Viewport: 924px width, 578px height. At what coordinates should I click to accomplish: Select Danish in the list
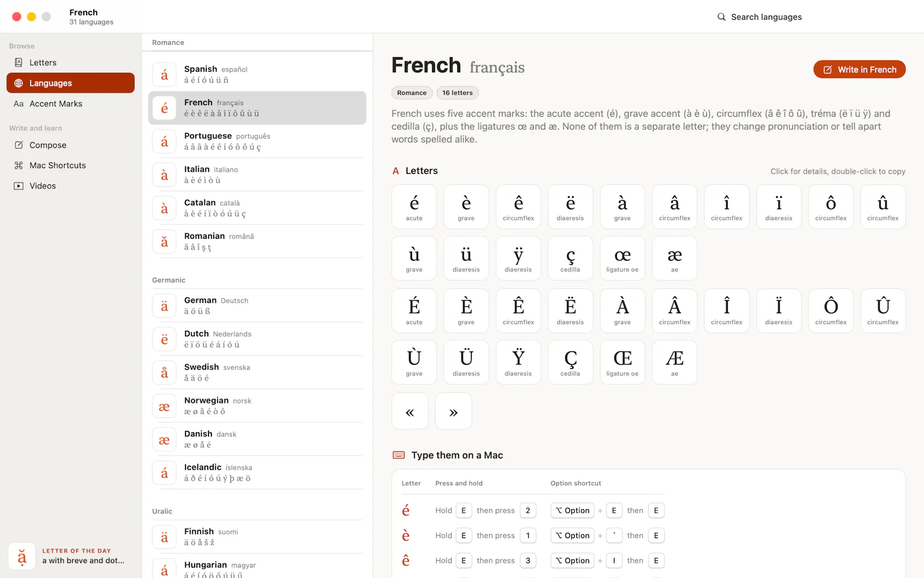258,439
